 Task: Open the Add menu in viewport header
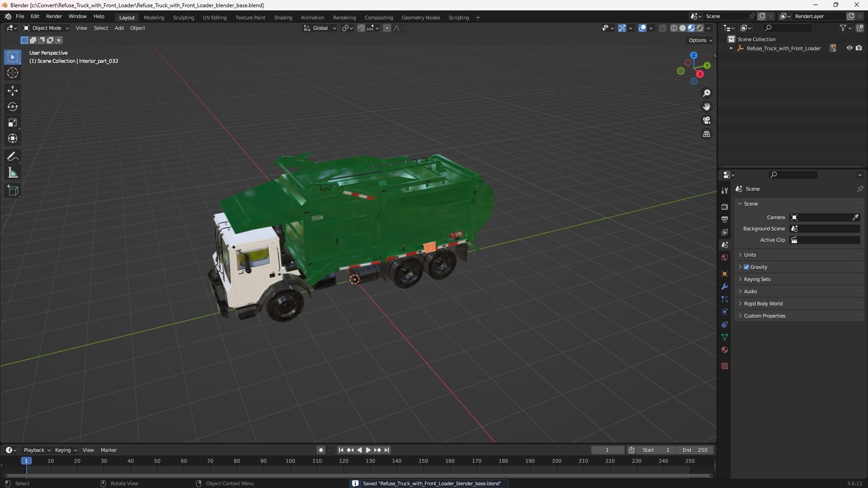(x=119, y=28)
